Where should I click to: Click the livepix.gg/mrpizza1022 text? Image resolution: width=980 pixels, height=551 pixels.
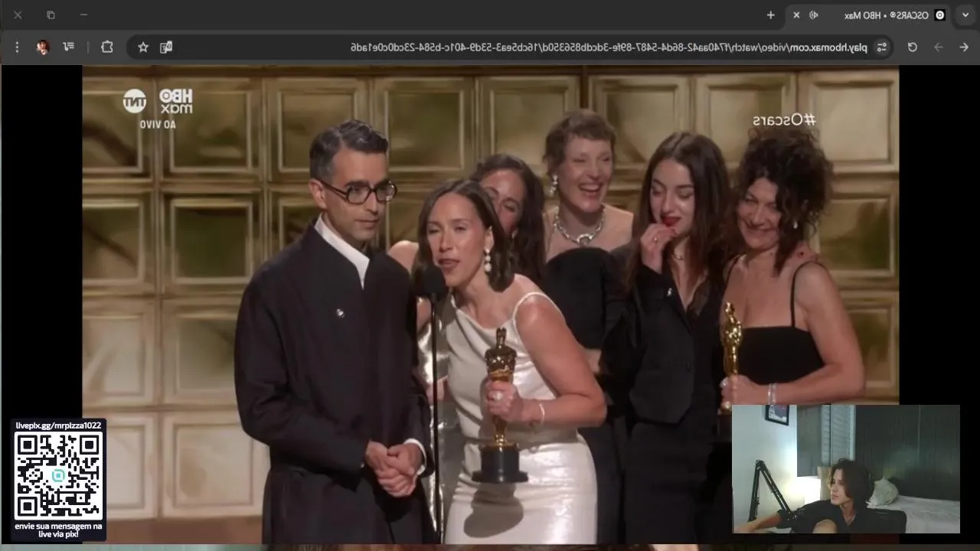tap(58, 425)
